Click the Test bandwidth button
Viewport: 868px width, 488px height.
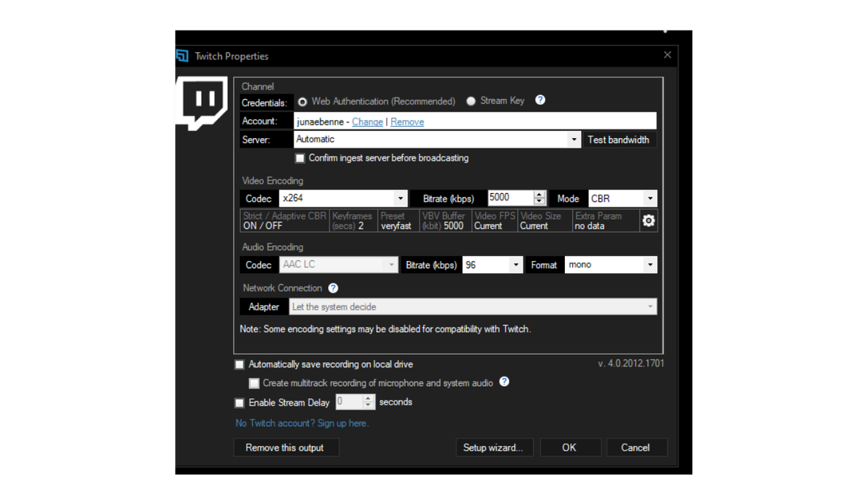point(620,139)
